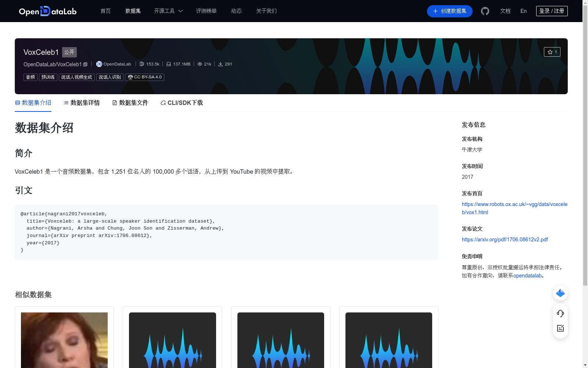Copy the OpenDataLab/VoxCeleb1 path icon
The height and width of the screenshot is (368, 588).
click(85, 64)
